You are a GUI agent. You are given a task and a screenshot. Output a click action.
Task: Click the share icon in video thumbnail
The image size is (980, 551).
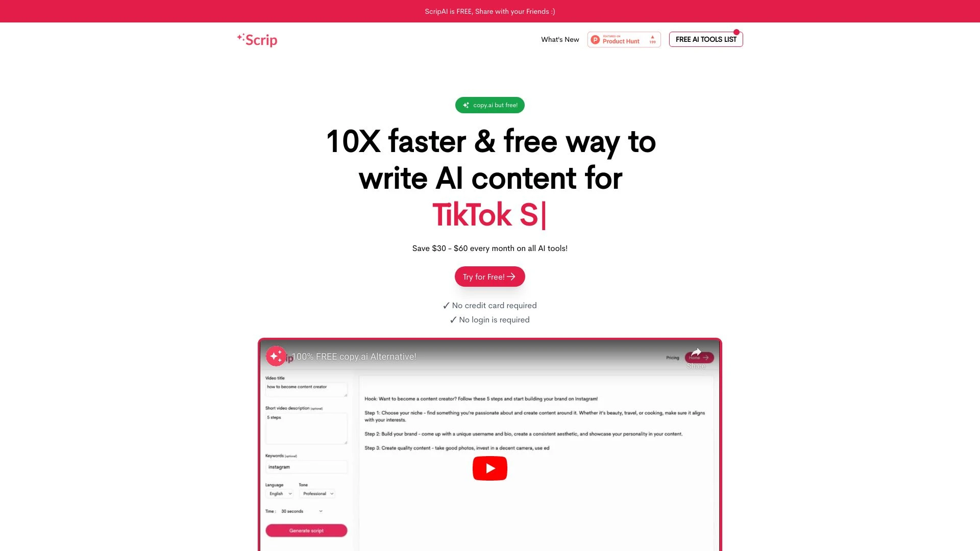[x=695, y=353]
